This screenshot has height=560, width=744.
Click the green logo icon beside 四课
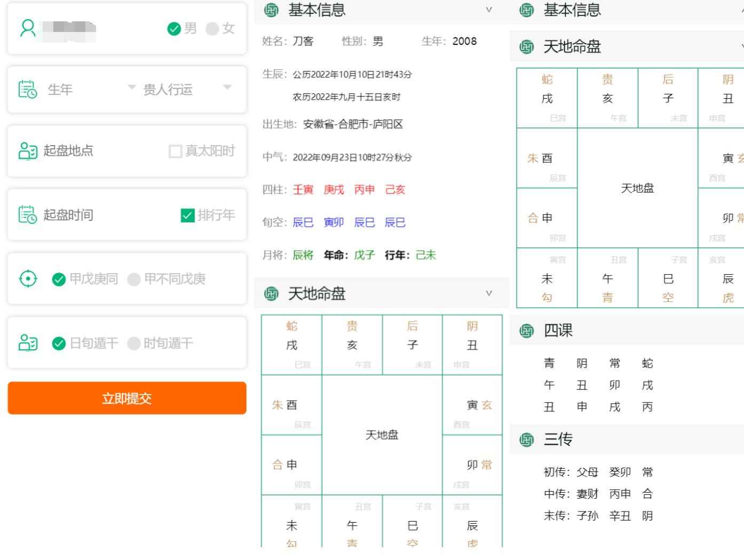pos(527,330)
